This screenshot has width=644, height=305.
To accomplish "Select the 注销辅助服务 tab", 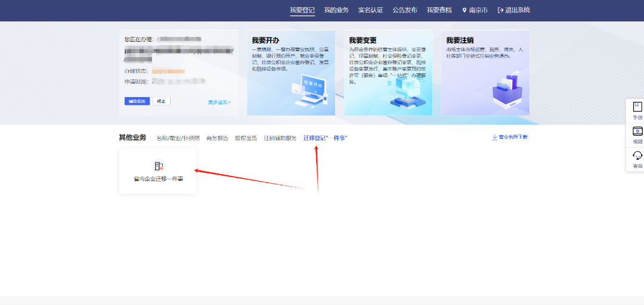I will tap(280, 138).
